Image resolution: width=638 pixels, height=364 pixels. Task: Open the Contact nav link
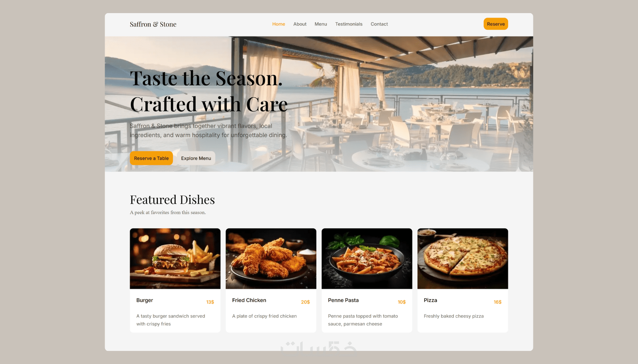(x=379, y=24)
